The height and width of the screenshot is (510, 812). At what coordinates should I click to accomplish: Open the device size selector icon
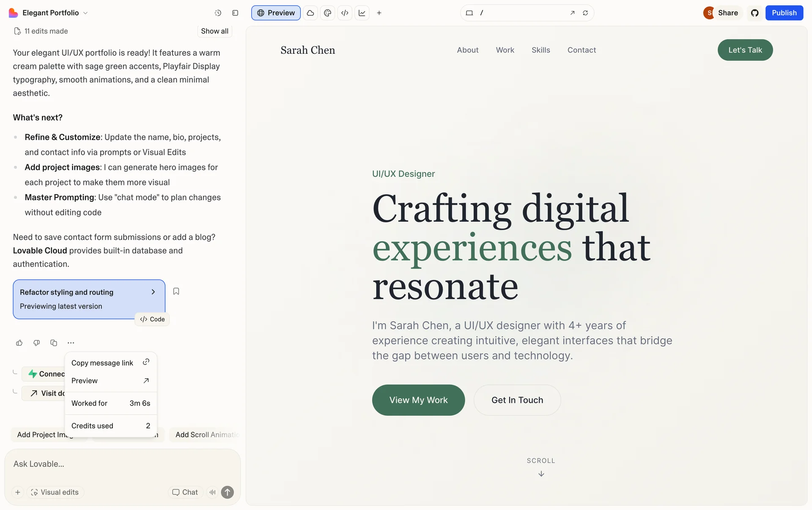coord(469,13)
